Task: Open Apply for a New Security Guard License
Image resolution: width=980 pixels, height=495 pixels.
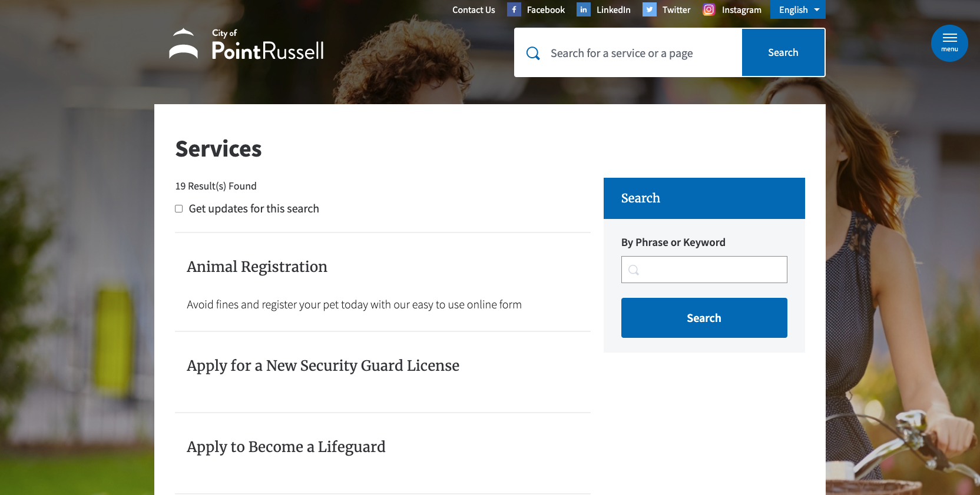Action: (323, 366)
